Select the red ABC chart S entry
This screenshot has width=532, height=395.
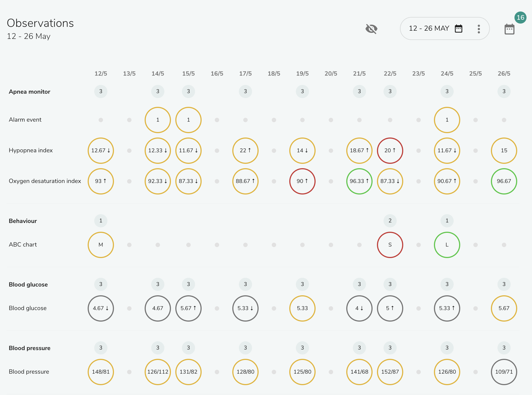click(x=390, y=245)
